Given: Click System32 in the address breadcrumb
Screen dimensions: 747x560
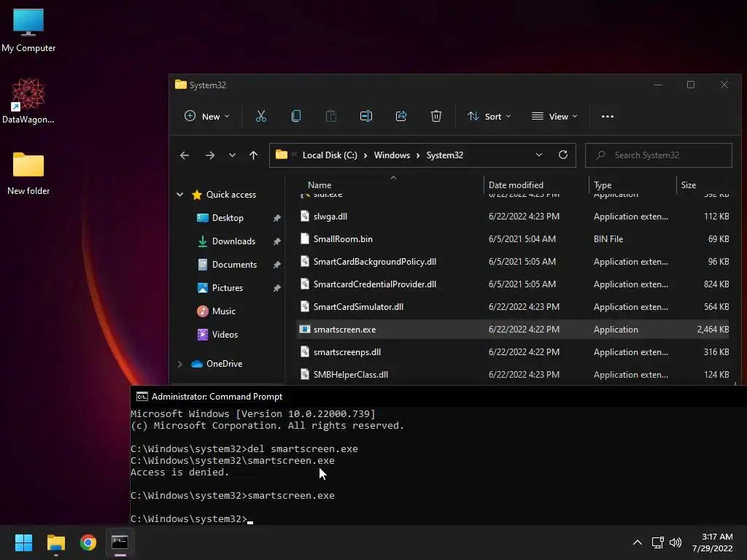Looking at the screenshot, I should click(x=444, y=155).
